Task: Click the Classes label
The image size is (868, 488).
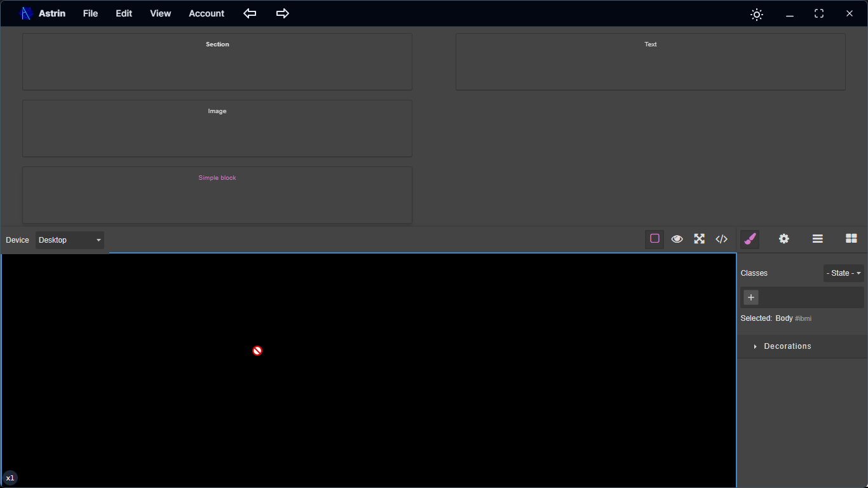Action: click(x=754, y=273)
